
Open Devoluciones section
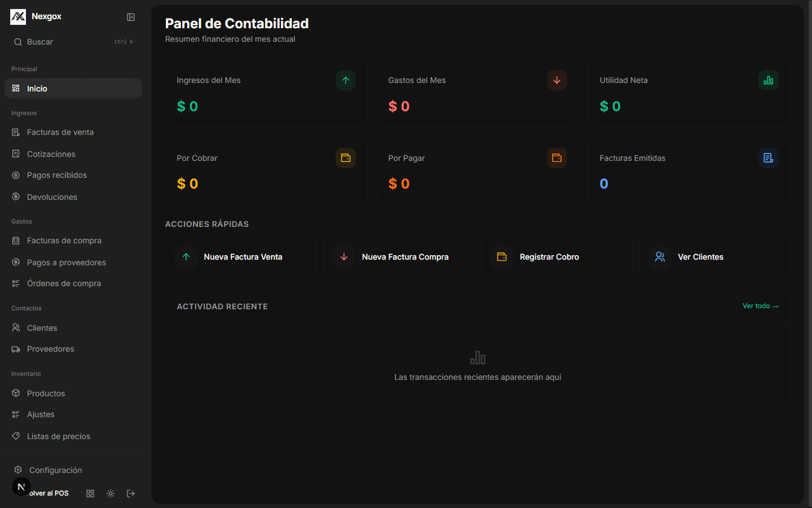point(73,197)
